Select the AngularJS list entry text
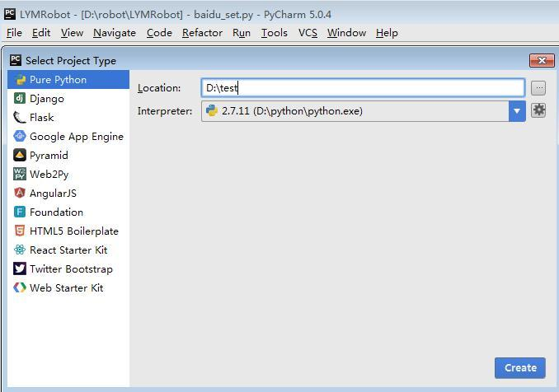This screenshot has width=559, height=392. pos(53,194)
